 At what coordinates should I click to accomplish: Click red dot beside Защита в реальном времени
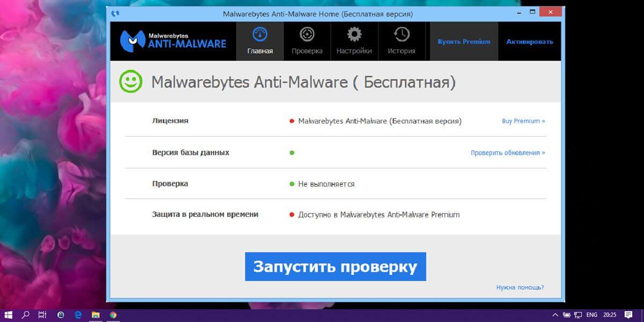[292, 215]
